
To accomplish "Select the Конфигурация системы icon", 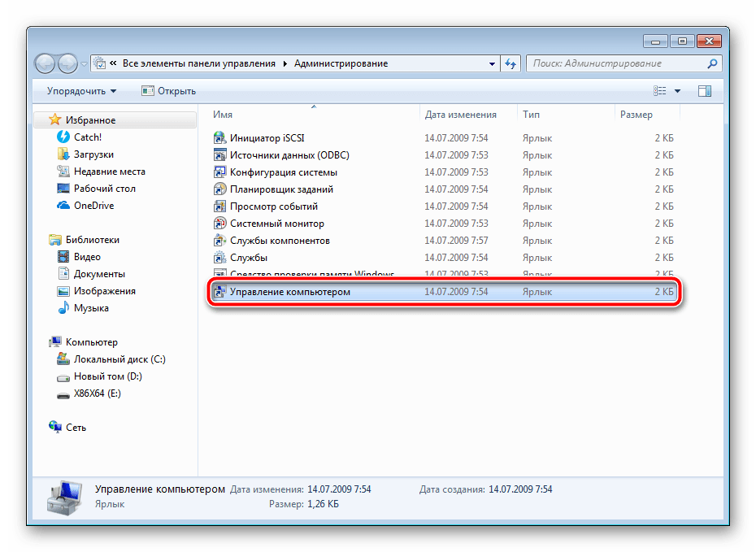I will click(x=219, y=172).
